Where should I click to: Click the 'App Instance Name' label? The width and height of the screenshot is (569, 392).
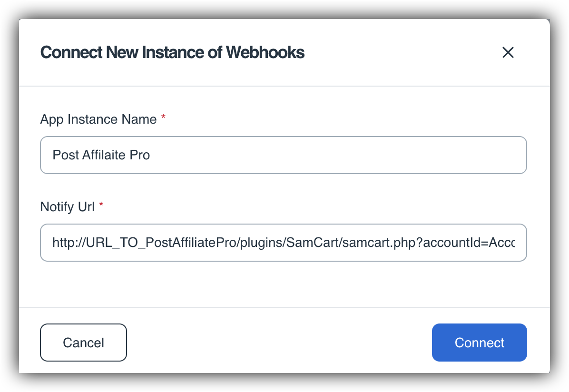[98, 119]
